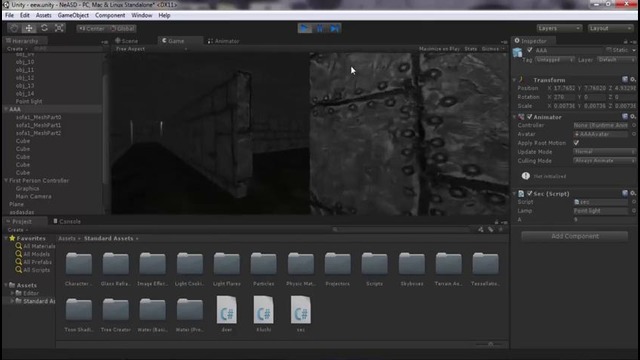Open the Skyboxes folder
Image resolution: width=640 pixels, height=360 pixels.
click(411, 269)
